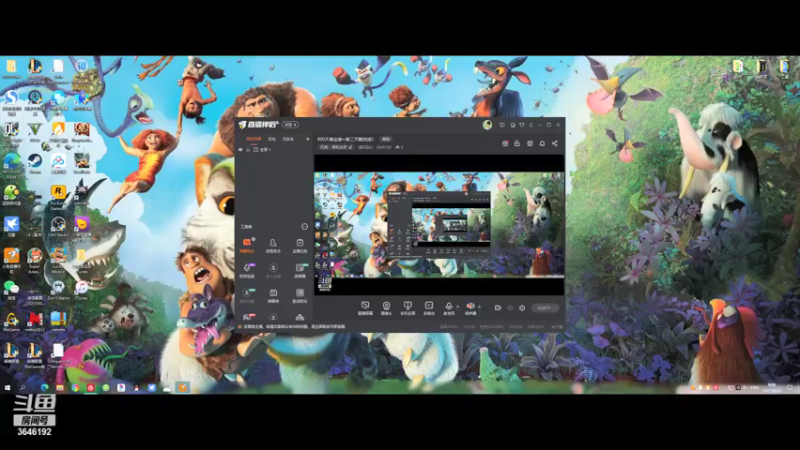Click the share icon at top right of panel
This screenshot has height=450, width=800.
tap(555, 143)
